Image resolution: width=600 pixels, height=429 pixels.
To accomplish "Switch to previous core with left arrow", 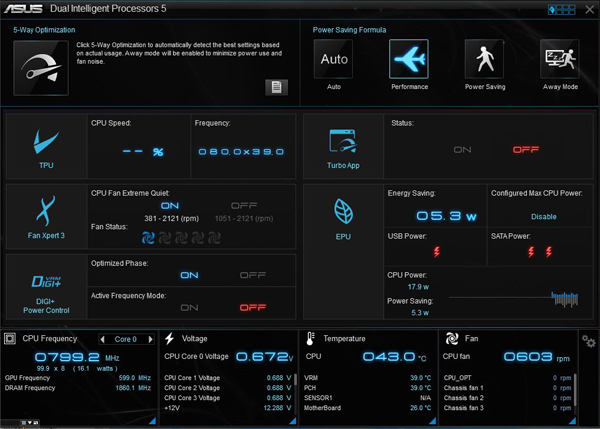I will pyautogui.click(x=102, y=339).
